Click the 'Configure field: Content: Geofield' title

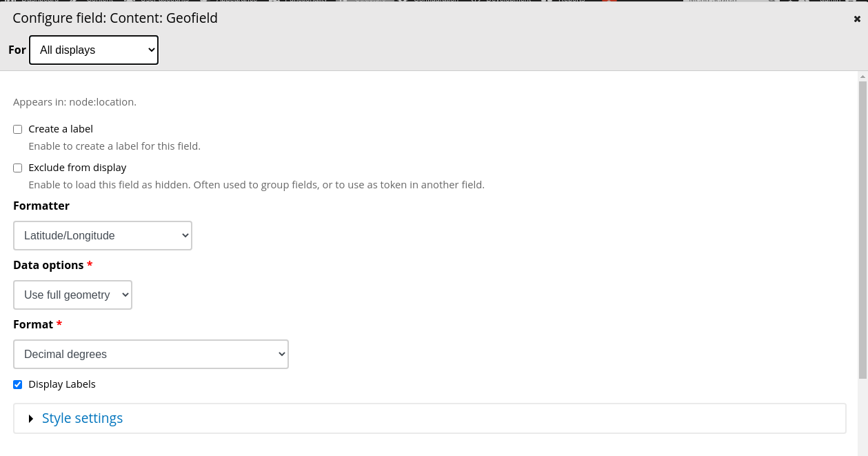[115, 19]
